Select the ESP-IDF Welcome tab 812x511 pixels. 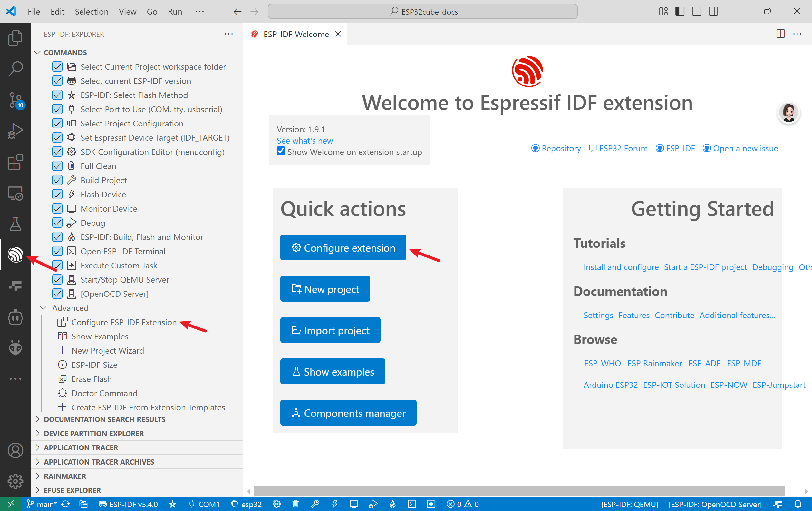[295, 34]
